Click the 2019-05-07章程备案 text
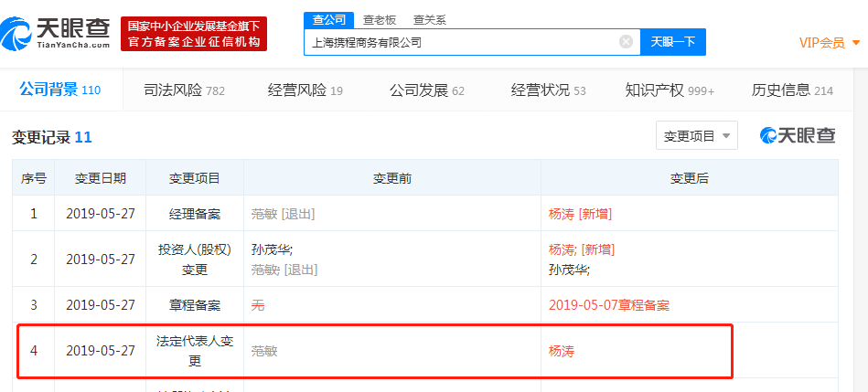 (x=609, y=304)
